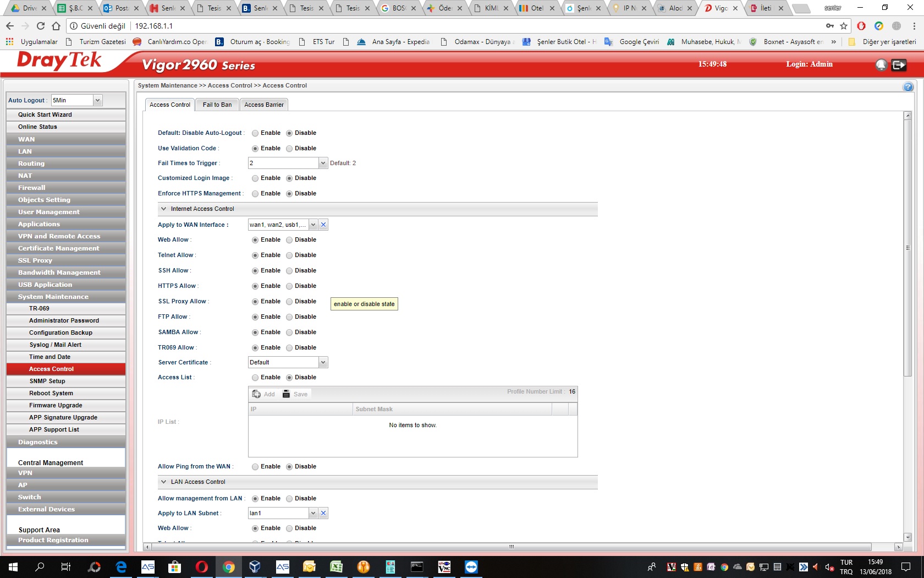Open Firmware Upgrade in the sidebar
924x578 pixels.
tap(56, 405)
